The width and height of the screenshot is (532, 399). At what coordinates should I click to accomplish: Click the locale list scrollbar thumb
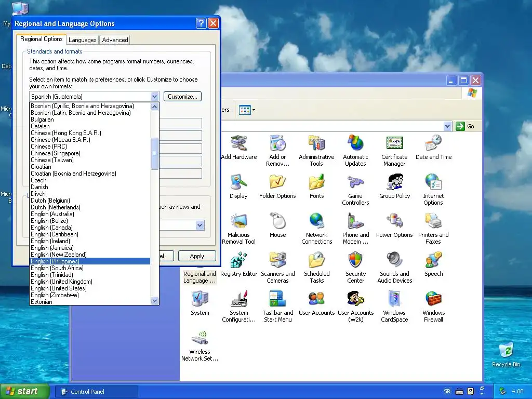[x=154, y=153]
